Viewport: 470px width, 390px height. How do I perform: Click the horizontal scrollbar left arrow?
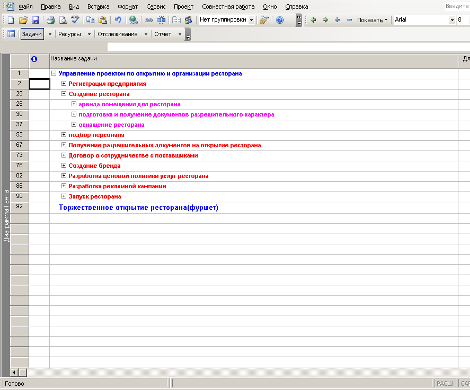tap(15, 372)
